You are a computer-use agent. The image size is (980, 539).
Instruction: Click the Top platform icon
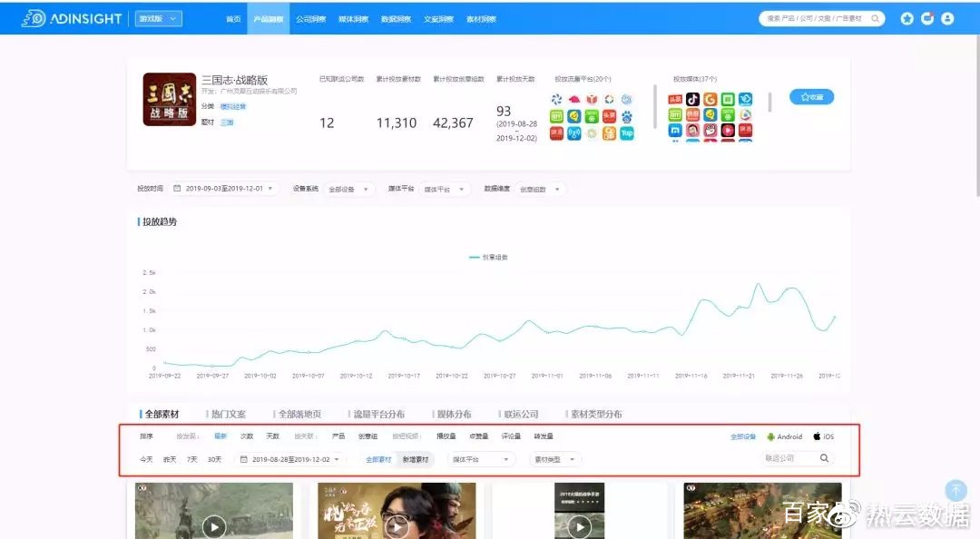627,133
